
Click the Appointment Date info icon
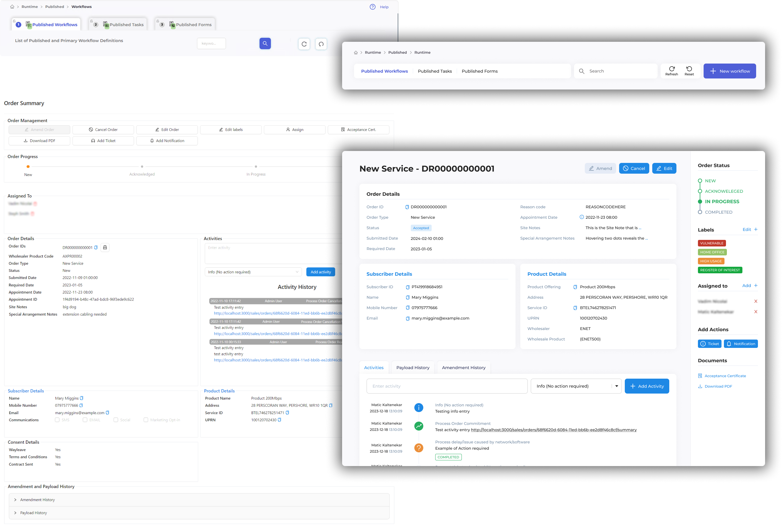click(x=582, y=217)
